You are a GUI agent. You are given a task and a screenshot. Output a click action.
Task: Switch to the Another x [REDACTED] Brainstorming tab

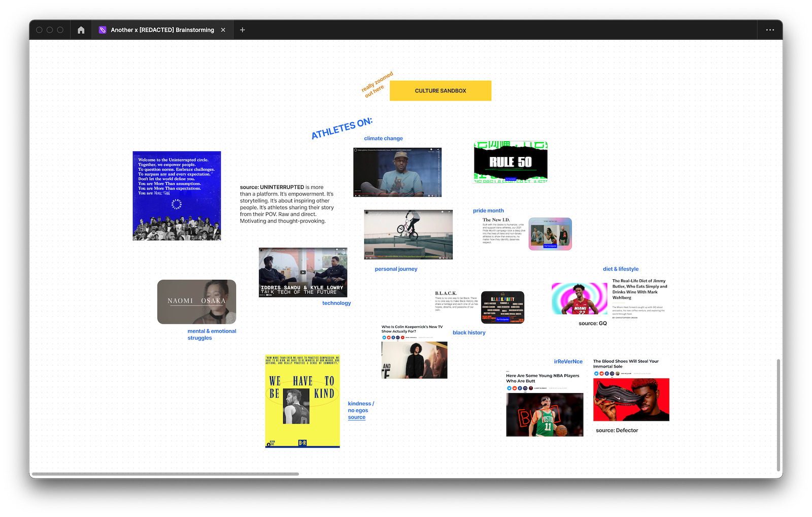click(162, 30)
